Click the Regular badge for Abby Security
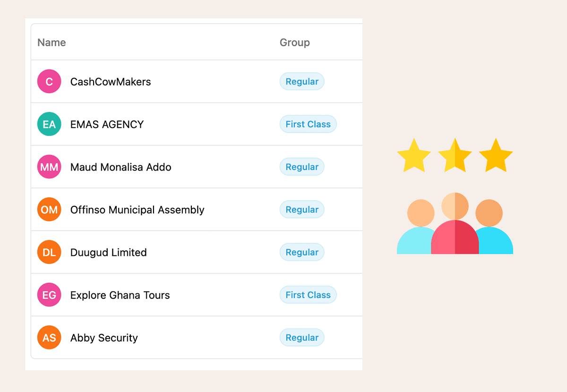 coord(302,337)
